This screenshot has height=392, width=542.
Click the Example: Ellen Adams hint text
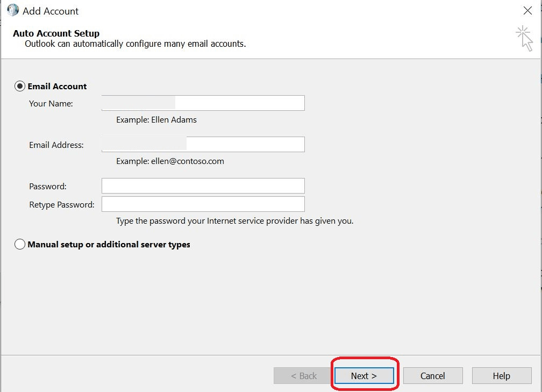point(156,119)
